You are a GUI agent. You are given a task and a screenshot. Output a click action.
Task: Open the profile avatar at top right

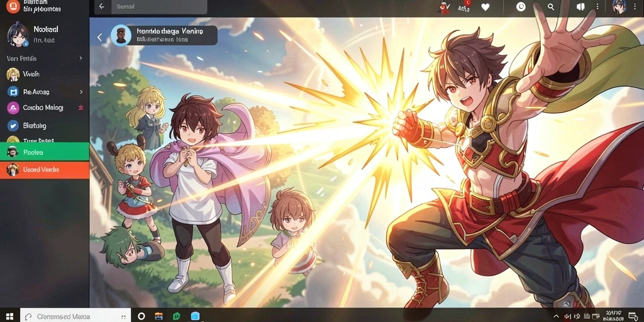[619, 6]
